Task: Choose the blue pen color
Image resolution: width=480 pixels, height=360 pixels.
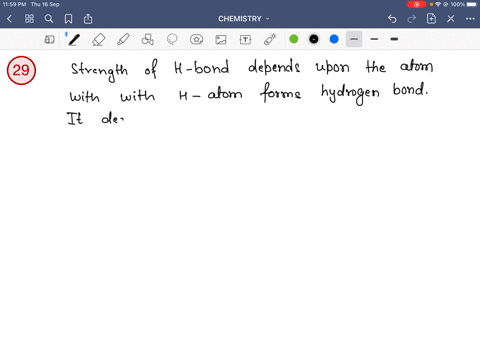Action: click(334, 39)
